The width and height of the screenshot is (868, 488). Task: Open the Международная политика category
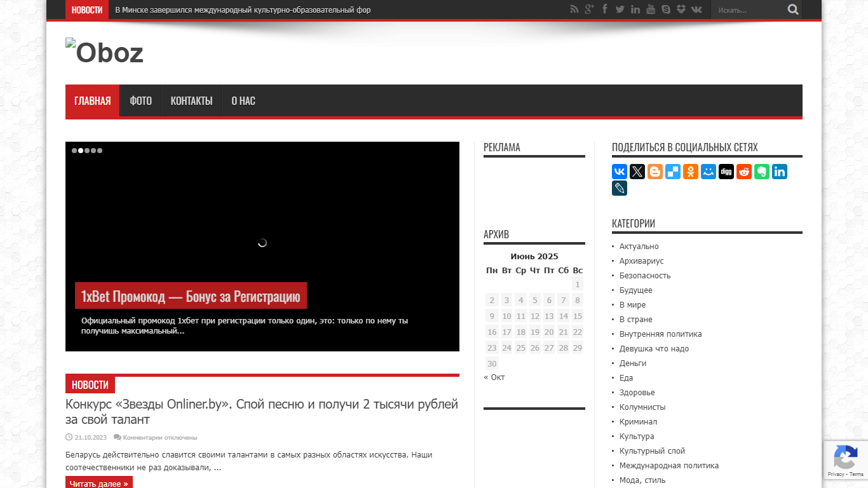tap(669, 466)
